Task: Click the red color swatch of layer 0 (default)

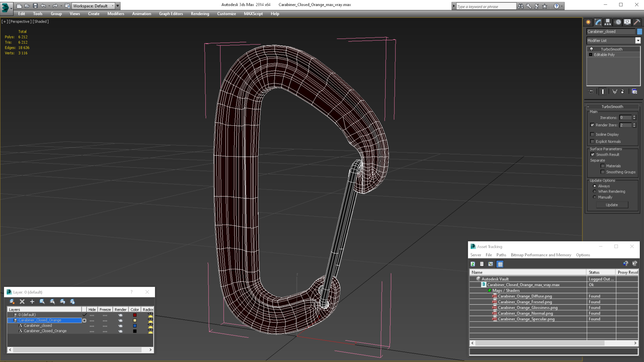Action: coord(135,315)
